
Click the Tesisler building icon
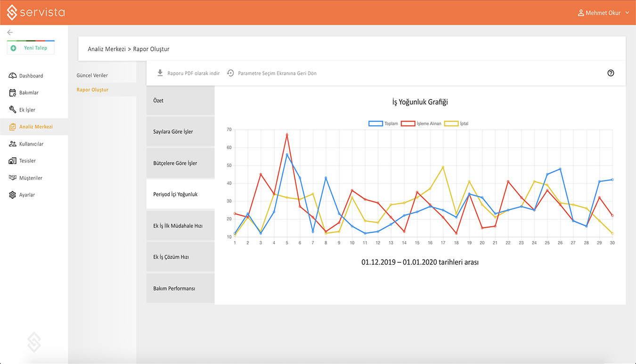pyautogui.click(x=13, y=161)
